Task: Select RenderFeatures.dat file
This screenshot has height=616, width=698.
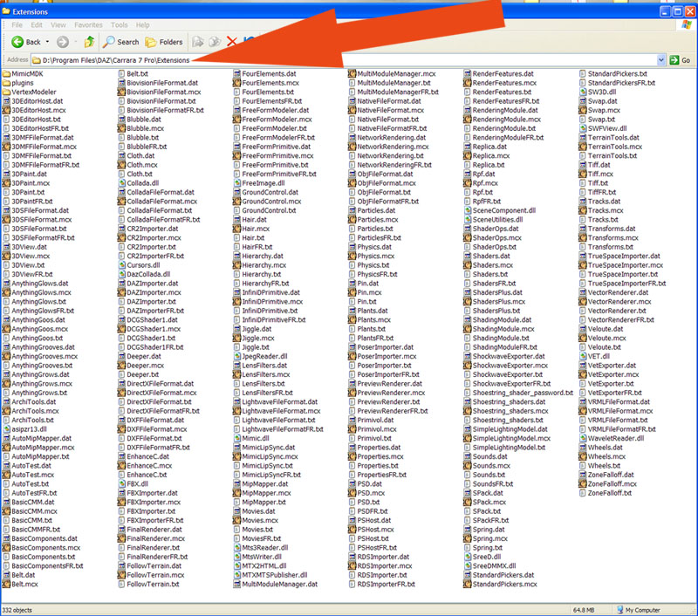Action: pos(498,74)
